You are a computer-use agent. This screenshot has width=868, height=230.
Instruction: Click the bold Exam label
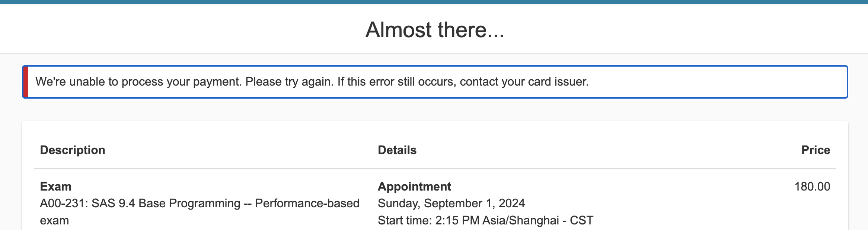[56, 186]
